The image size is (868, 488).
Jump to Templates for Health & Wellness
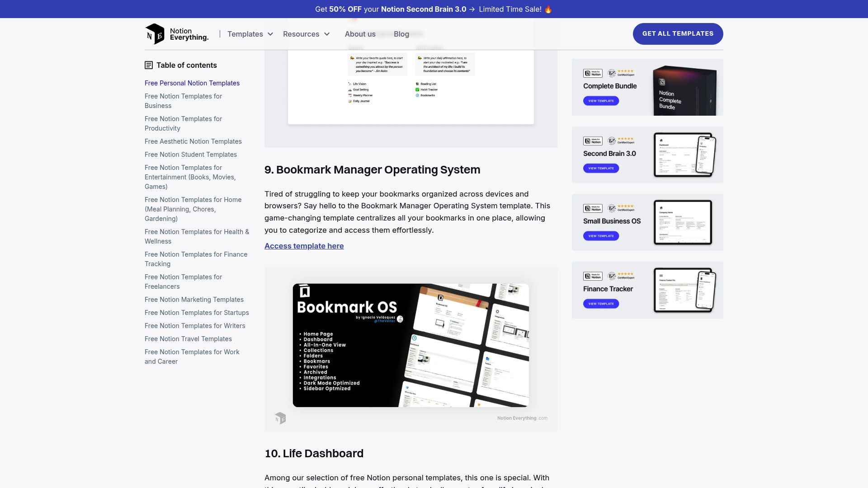click(197, 236)
